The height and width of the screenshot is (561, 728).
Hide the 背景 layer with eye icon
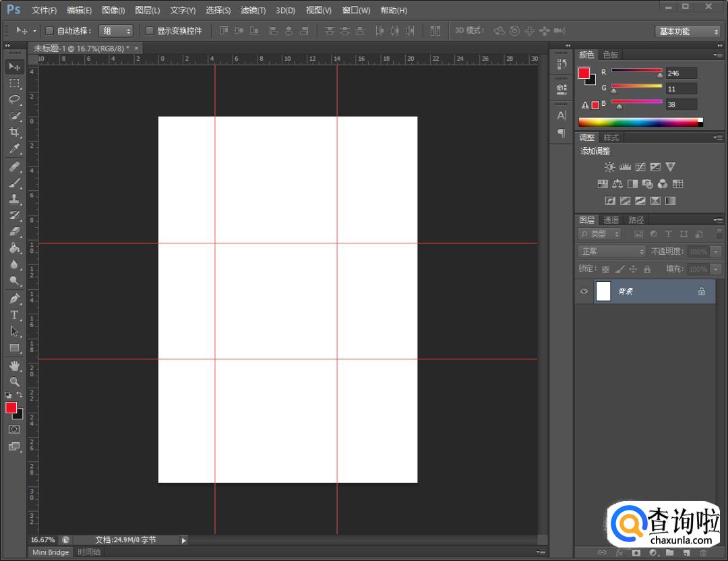click(x=584, y=291)
